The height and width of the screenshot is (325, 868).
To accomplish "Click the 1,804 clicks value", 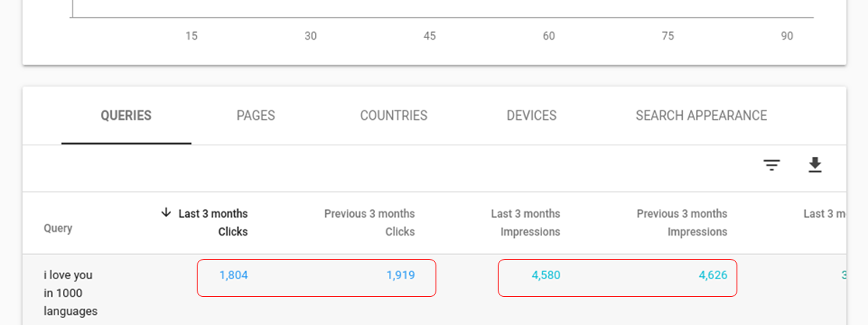I will point(233,275).
